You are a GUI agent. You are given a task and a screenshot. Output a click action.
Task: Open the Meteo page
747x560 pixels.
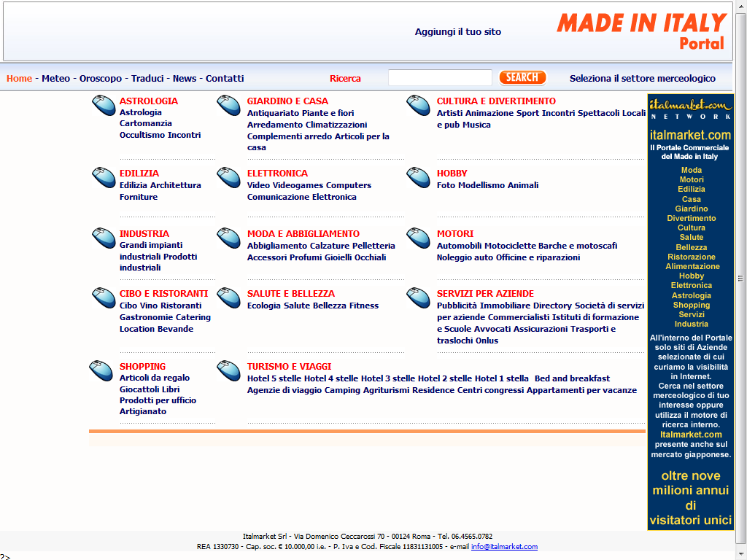pyautogui.click(x=55, y=79)
